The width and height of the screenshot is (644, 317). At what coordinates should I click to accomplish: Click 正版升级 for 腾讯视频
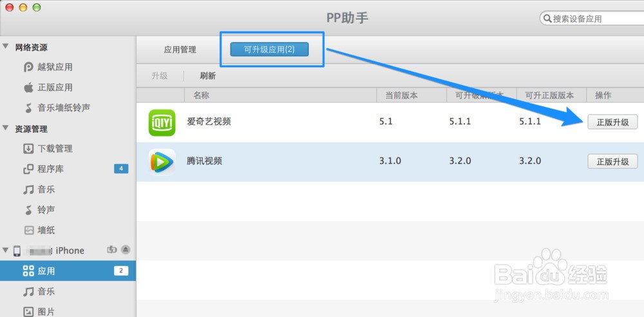[x=612, y=161]
